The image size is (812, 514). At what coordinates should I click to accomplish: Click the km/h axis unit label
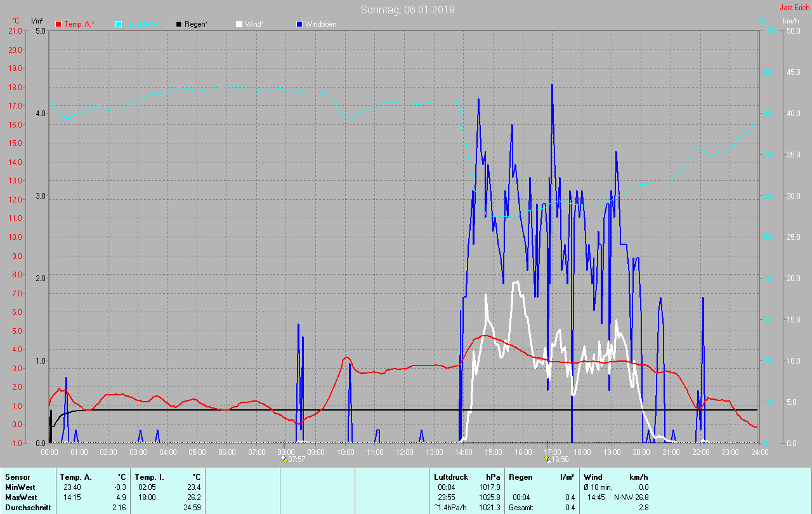pyautogui.click(x=791, y=21)
